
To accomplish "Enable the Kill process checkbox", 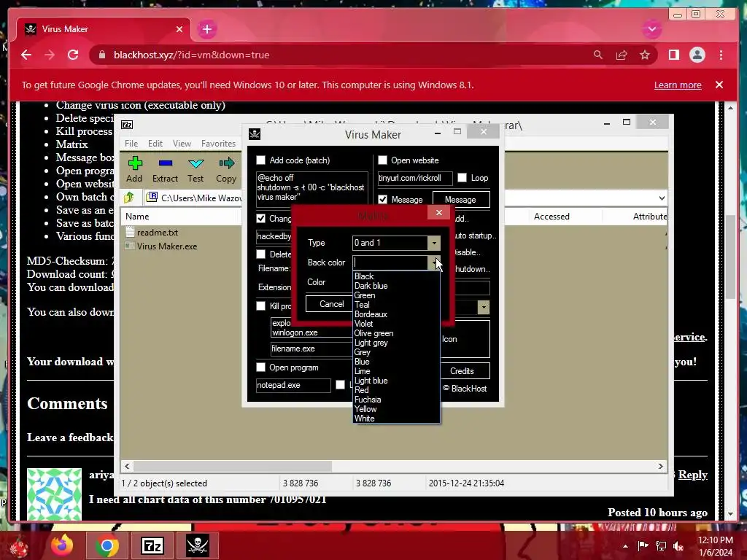I will (x=260, y=306).
